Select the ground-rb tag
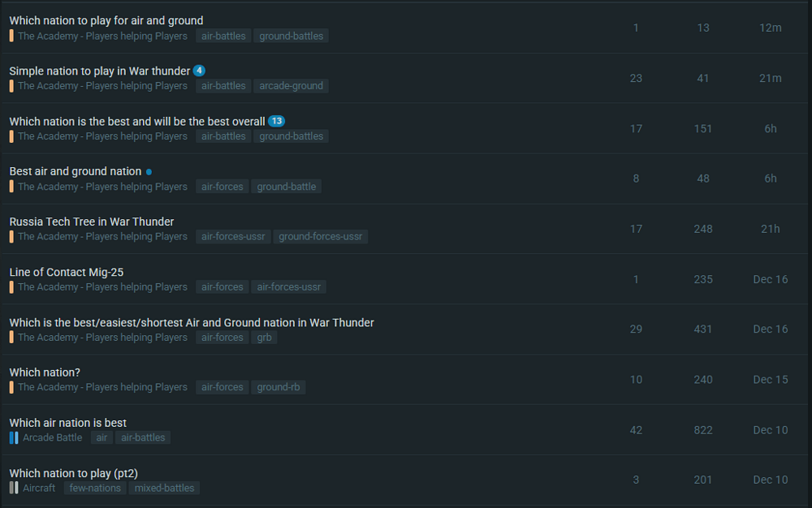The height and width of the screenshot is (508, 812). click(x=278, y=387)
